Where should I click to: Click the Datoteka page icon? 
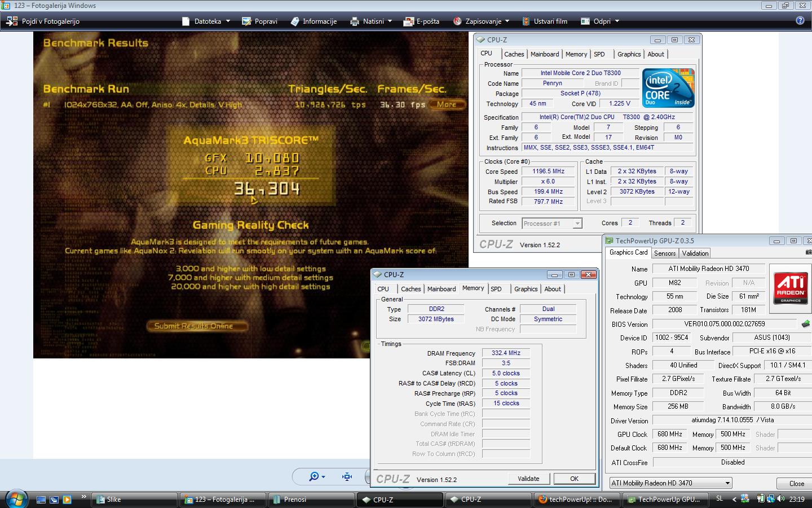186,21
